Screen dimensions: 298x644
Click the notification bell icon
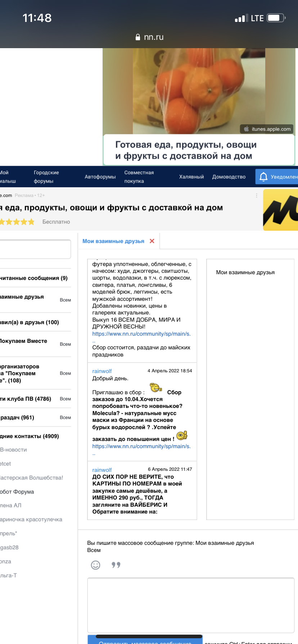pos(263,176)
